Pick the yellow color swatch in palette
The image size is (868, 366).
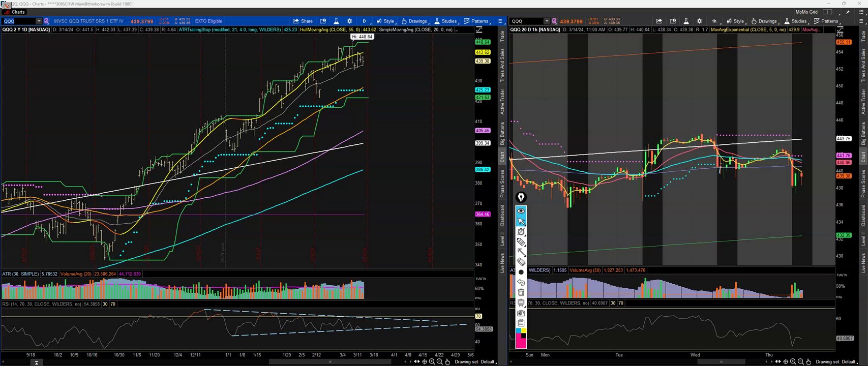[x=524, y=330]
